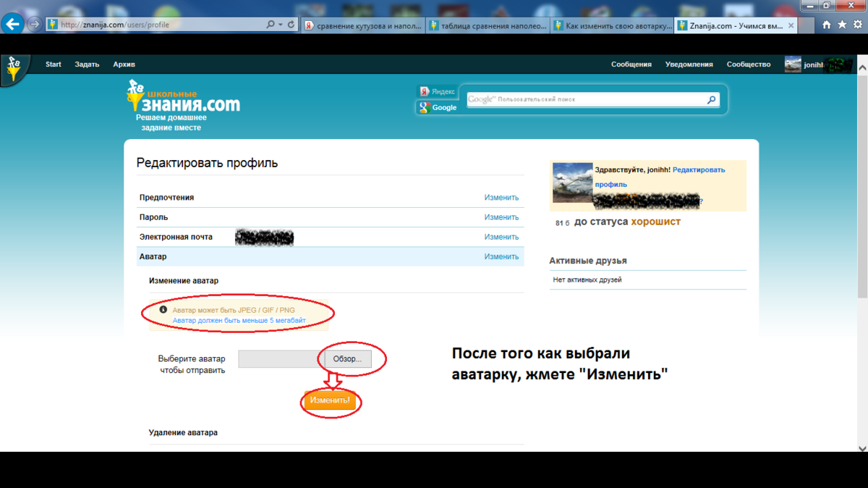Expand the address bar search dropdown arrow
868x488 pixels.
coord(281,24)
